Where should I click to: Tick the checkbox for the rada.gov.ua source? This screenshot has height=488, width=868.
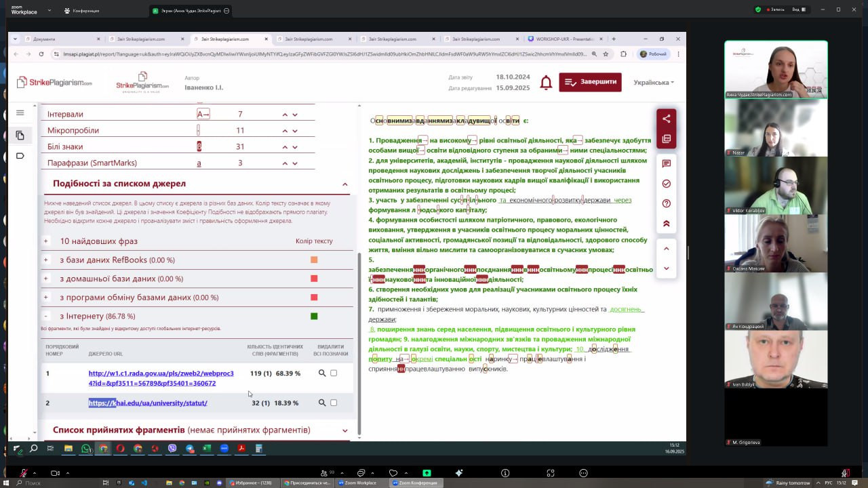[334, 373]
